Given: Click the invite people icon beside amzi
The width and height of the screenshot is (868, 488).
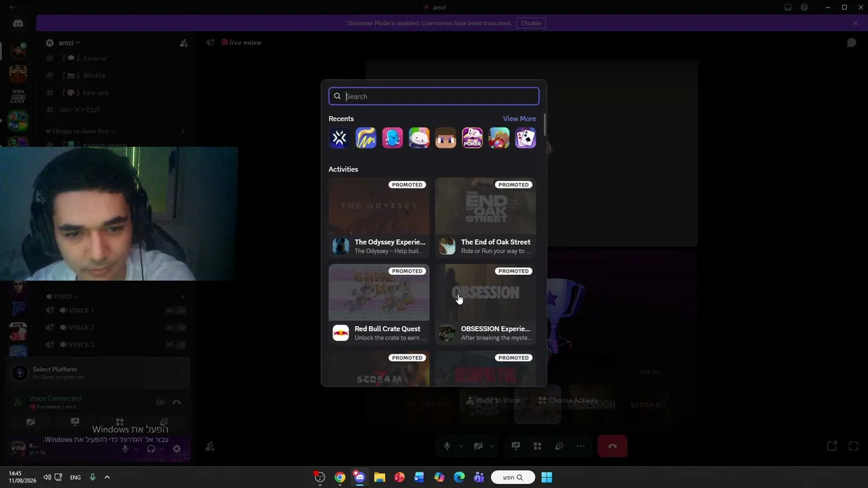Looking at the screenshot, I should (184, 43).
